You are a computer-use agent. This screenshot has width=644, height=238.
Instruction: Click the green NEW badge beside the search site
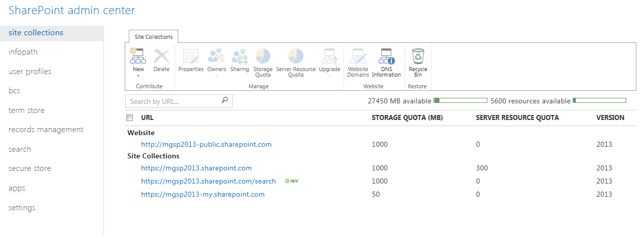tap(292, 181)
